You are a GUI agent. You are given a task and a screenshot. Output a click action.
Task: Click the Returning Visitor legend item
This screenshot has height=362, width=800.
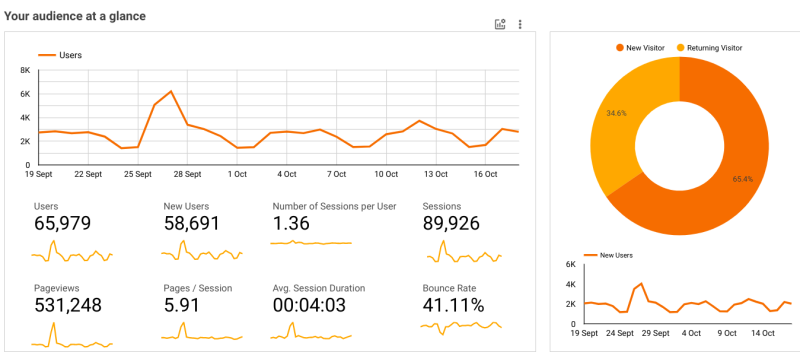[x=709, y=48]
